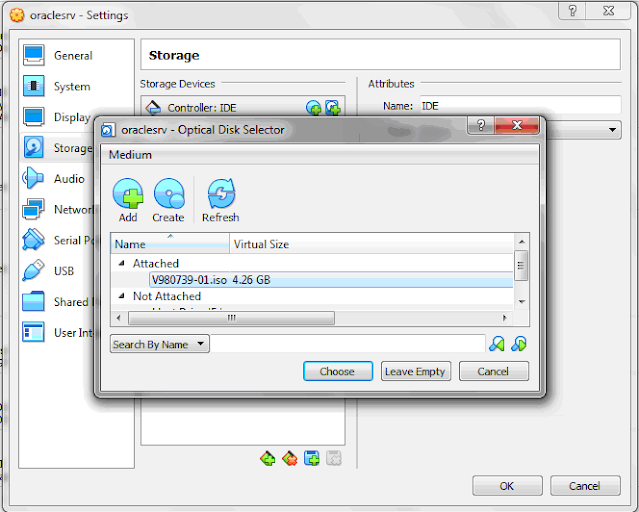This screenshot has width=639, height=512.
Task: Click Cancel in Settings window
Action: (x=585, y=486)
